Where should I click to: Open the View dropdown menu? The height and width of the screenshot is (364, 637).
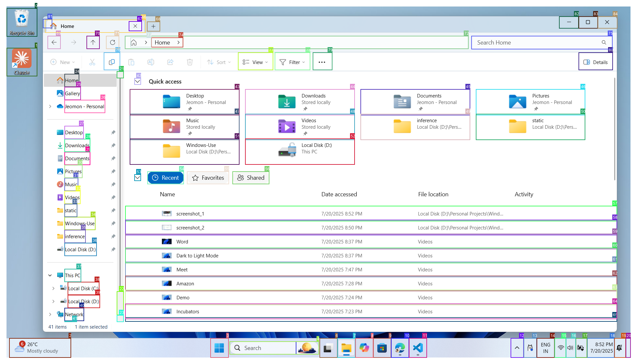(255, 62)
